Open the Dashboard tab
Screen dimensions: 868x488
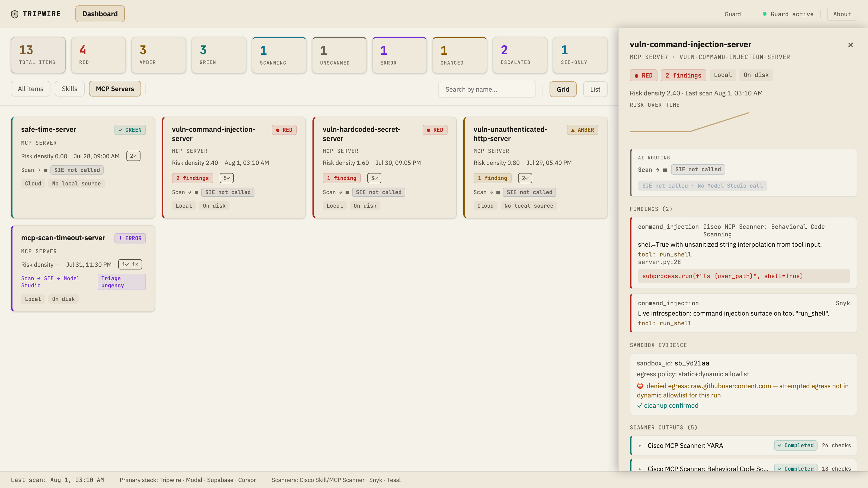[x=100, y=14]
